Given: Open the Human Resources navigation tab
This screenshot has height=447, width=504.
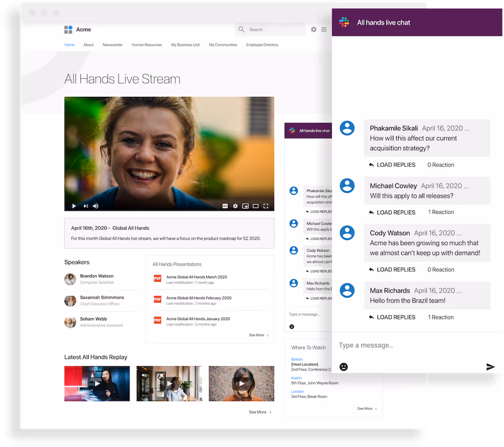Looking at the screenshot, I should (x=147, y=44).
